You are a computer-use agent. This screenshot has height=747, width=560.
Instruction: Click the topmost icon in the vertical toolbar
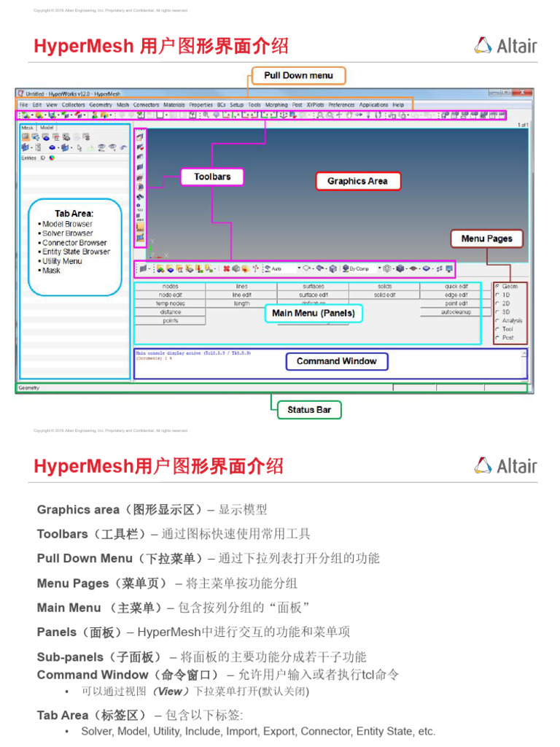(x=140, y=137)
